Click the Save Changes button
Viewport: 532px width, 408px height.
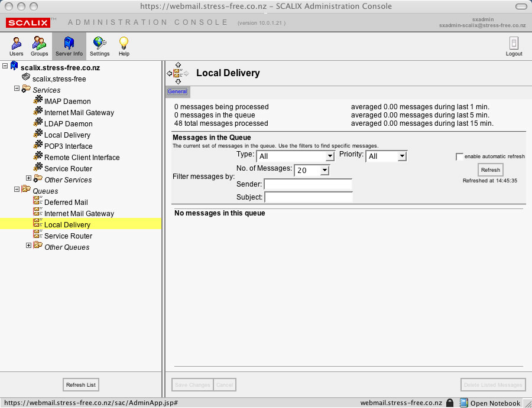[x=192, y=384]
